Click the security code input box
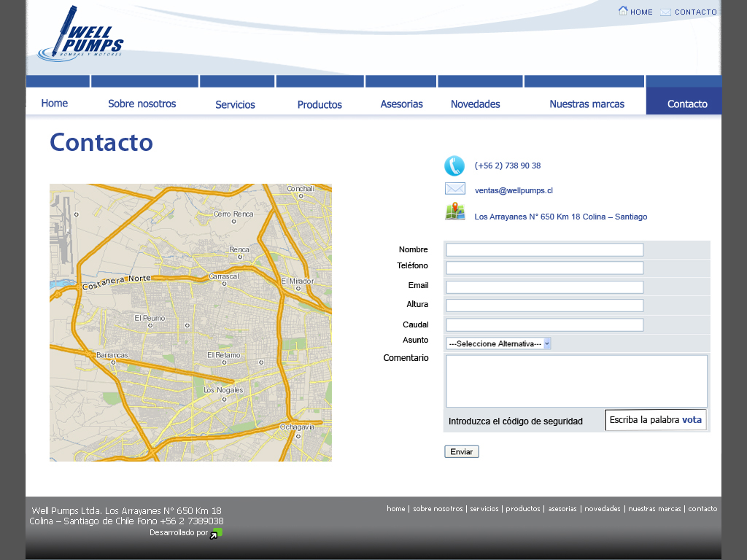 pyautogui.click(x=655, y=420)
